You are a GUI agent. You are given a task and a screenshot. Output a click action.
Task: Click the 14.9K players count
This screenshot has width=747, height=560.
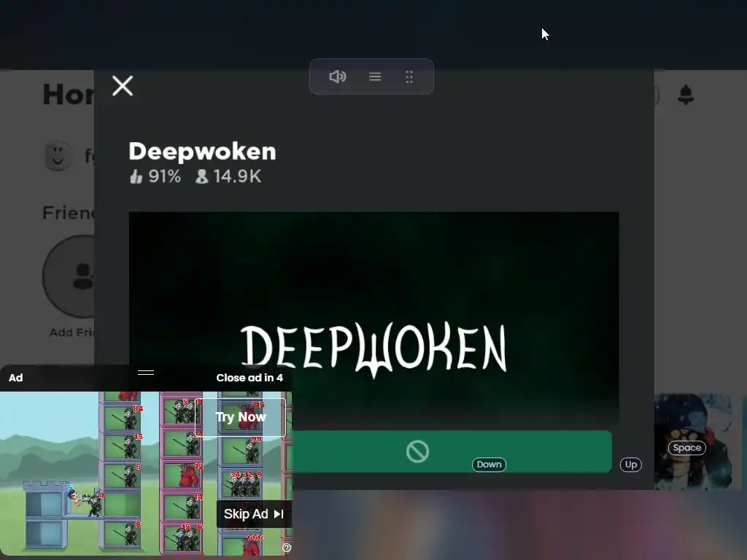[237, 176]
